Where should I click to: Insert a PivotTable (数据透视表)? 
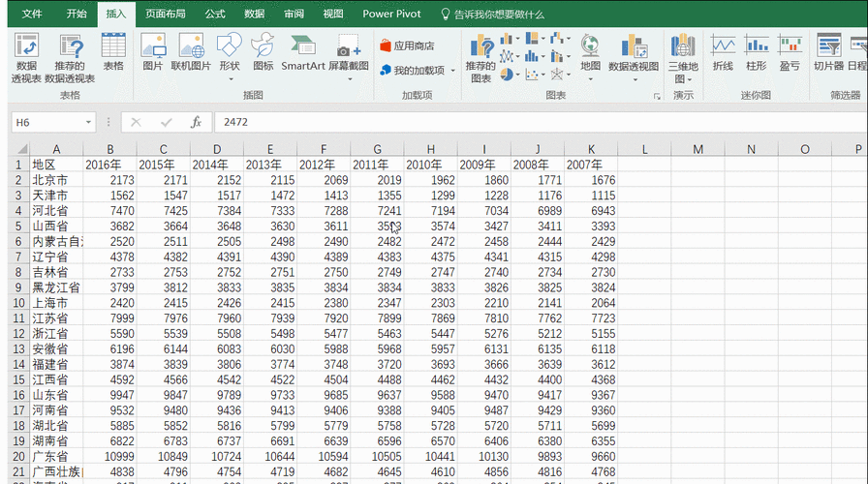[x=26, y=57]
